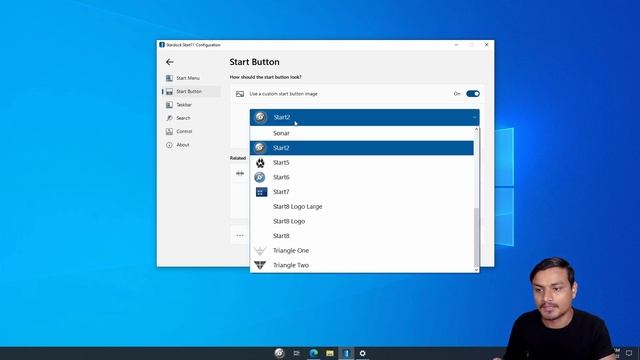Click the dropdown list scrollbar thumb
This screenshot has height=360, width=640.
tap(476, 237)
